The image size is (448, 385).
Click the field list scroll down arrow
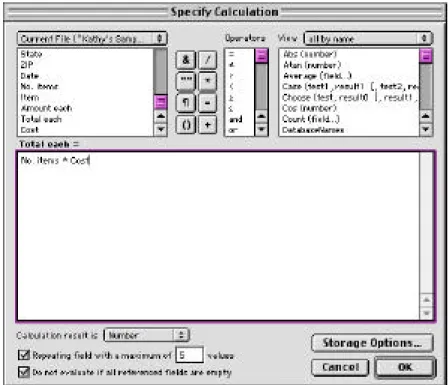point(161,129)
